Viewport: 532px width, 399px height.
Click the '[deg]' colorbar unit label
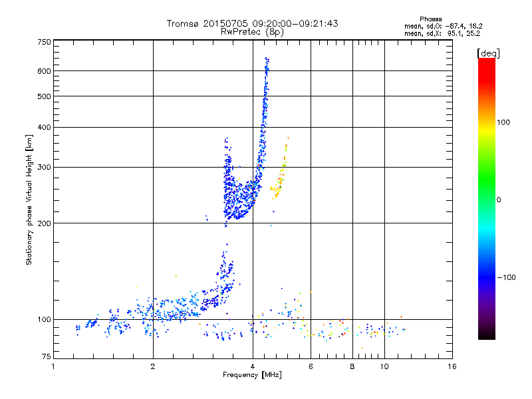(x=488, y=53)
